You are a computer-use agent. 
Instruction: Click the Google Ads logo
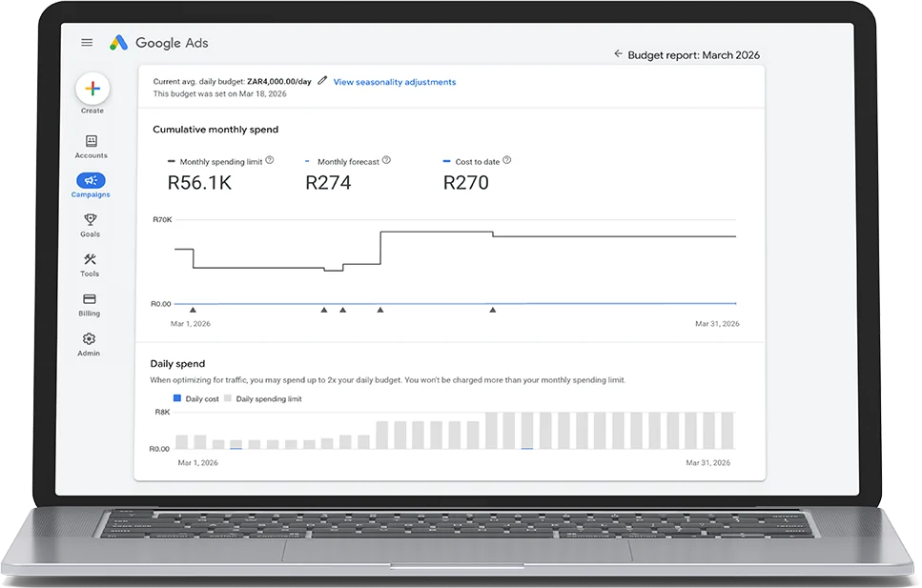(159, 43)
